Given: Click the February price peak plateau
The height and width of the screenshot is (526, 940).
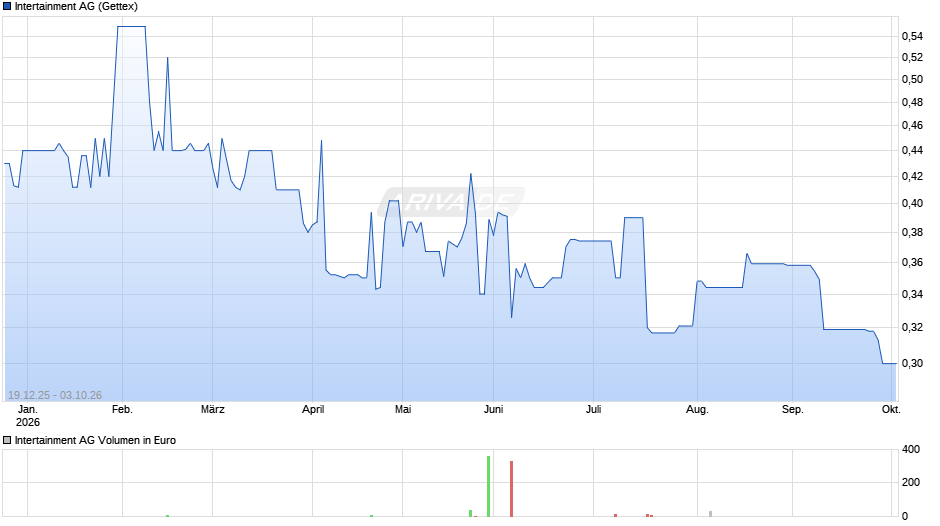Looking at the screenshot, I should (x=131, y=27).
